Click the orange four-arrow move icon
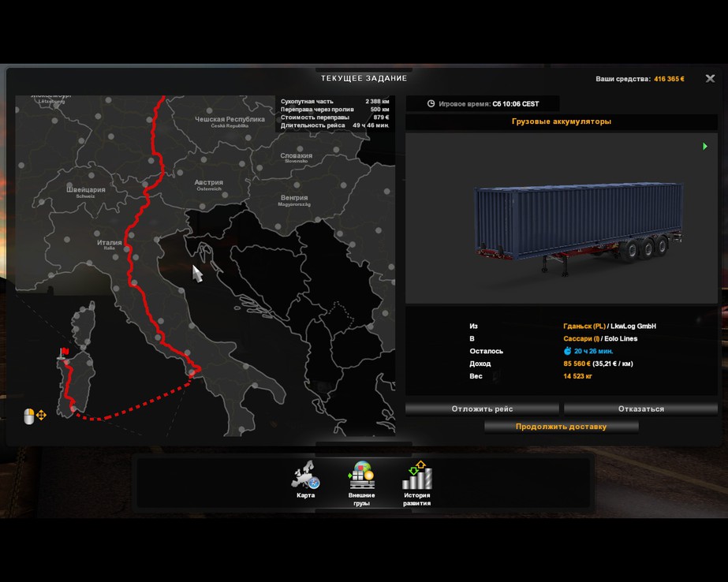Viewport: 728px width, 582px height. [42, 415]
